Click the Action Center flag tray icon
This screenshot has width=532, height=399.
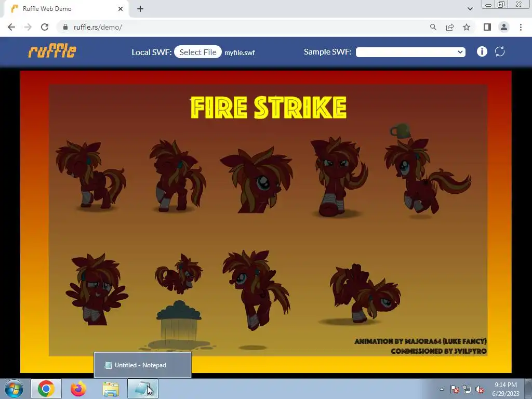coord(454,389)
